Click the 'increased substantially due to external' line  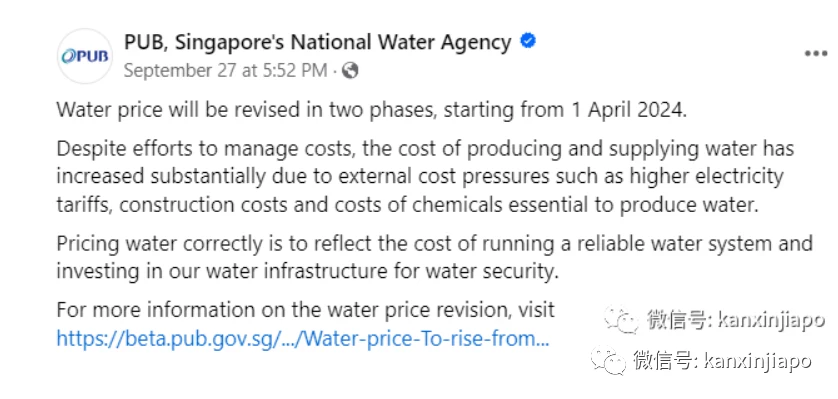click(420, 176)
